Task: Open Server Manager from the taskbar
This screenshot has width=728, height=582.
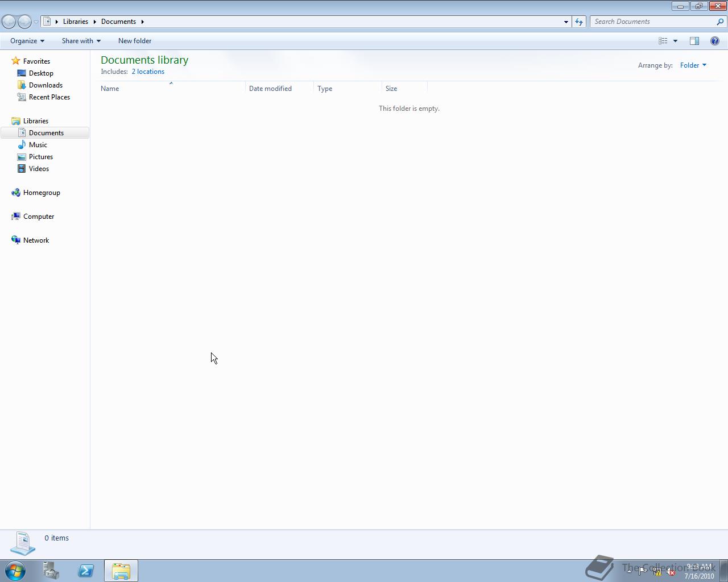Action: pos(51,571)
